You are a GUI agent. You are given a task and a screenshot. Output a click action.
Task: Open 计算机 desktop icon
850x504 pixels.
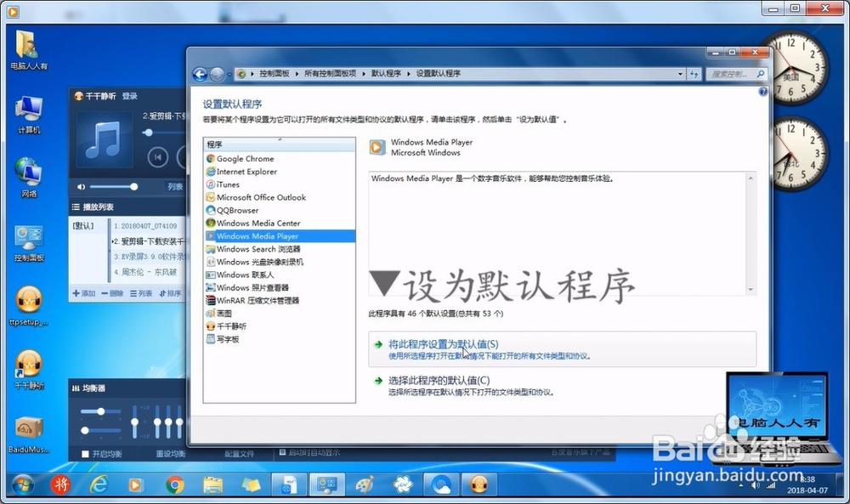28,115
